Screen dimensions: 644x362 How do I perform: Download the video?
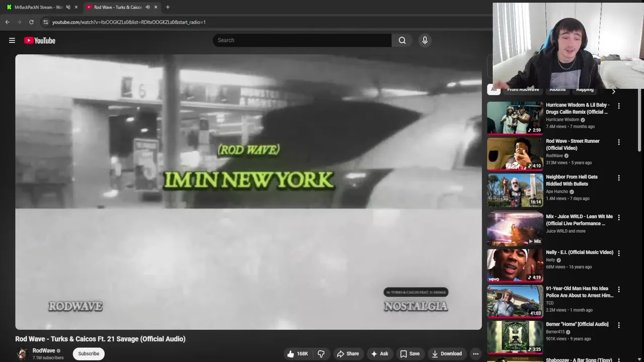(447, 353)
